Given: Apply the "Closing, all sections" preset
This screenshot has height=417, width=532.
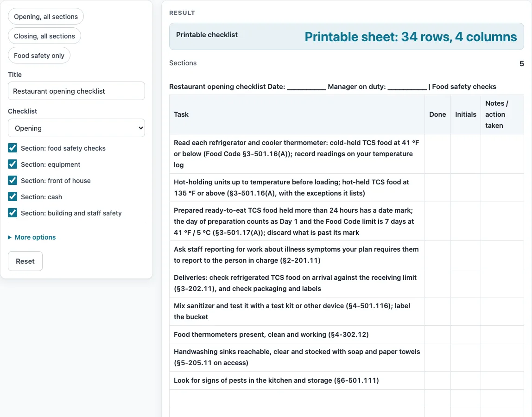Looking at the screenshot, I should point(44,36).
